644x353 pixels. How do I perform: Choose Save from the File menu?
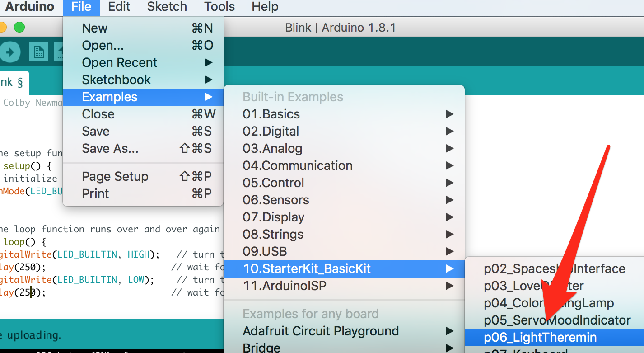point(143,131)
